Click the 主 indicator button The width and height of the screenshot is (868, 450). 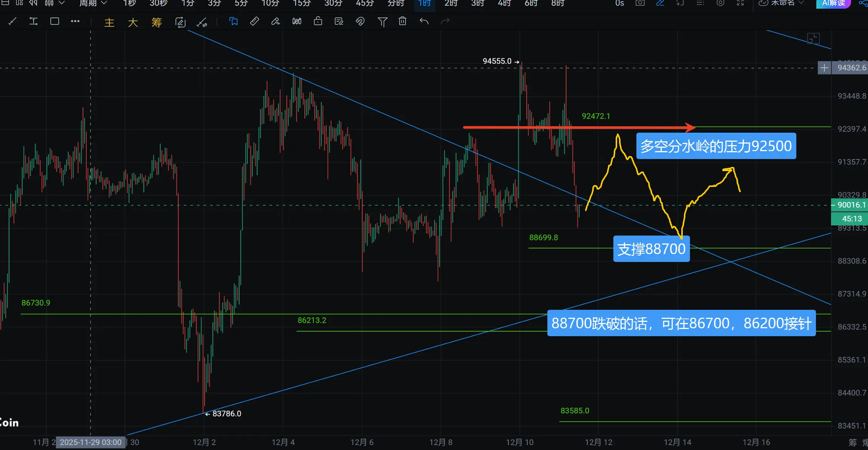pos(109,22)
